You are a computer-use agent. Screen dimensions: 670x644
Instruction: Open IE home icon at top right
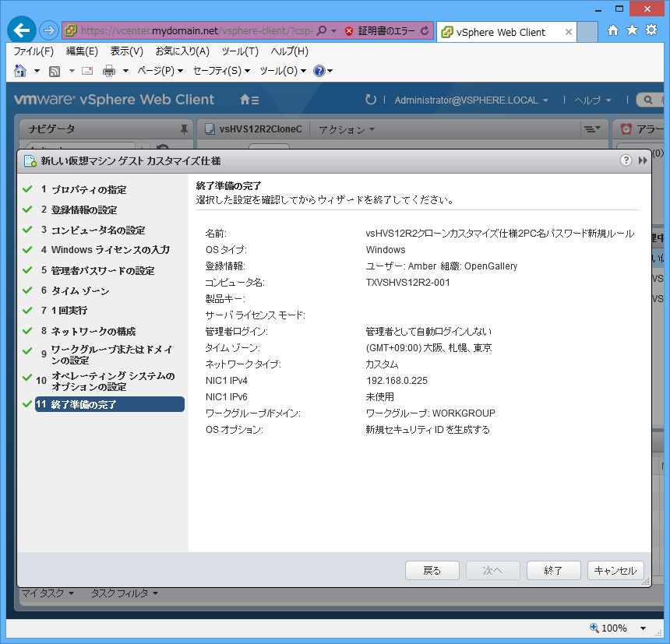[x=613, y=30]
